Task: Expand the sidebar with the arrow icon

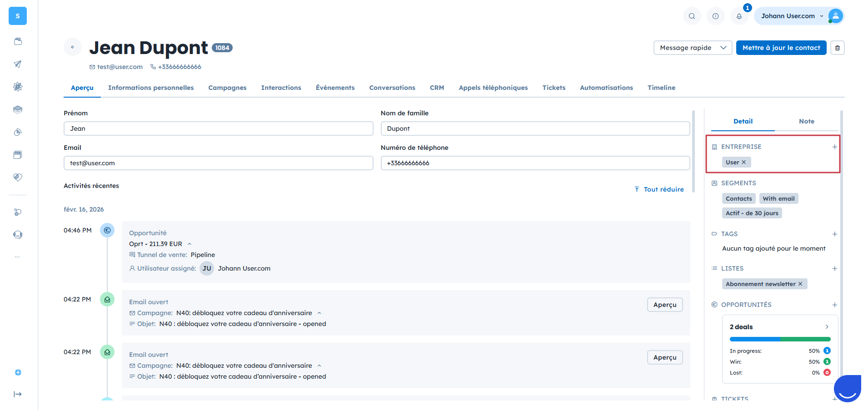Action: click(x=18, y=394)
